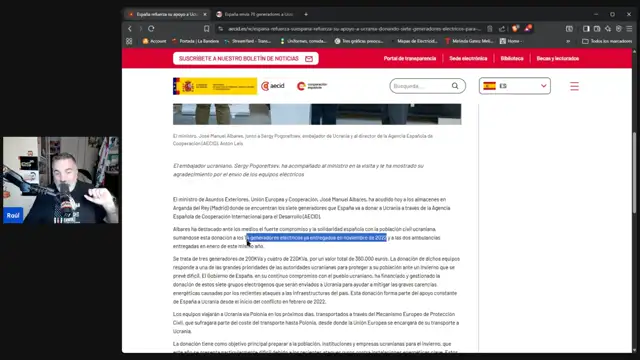Open Todos los marcadores folder
Screen dimensions: 640x360
coord(607,41)
